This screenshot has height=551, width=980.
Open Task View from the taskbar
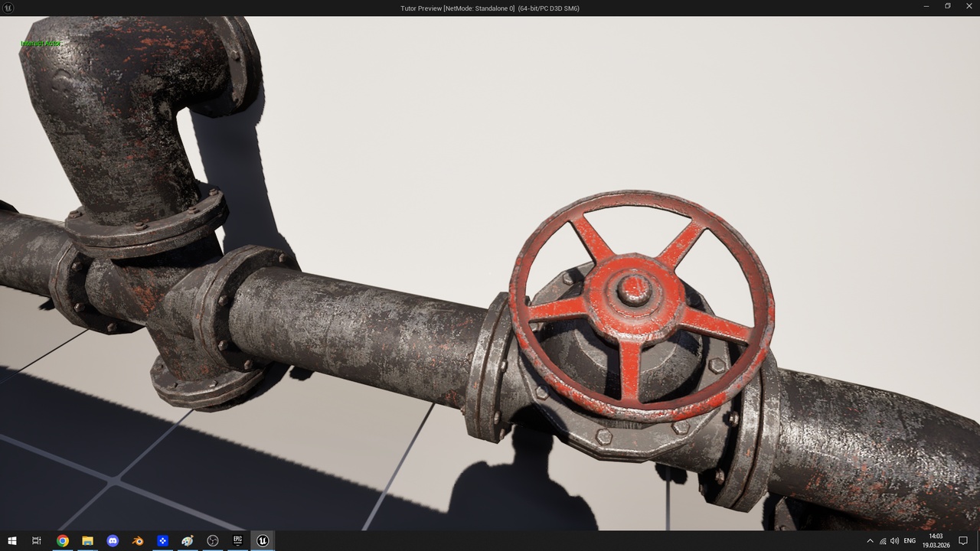click(37, 540)
